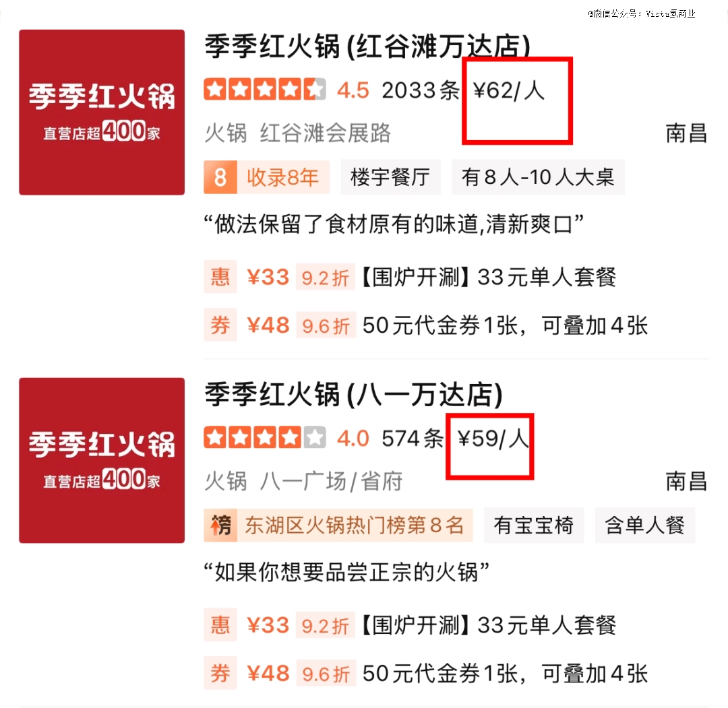
Task: Tap the first store's 惠 discount icon
Action: pos(220,276)
